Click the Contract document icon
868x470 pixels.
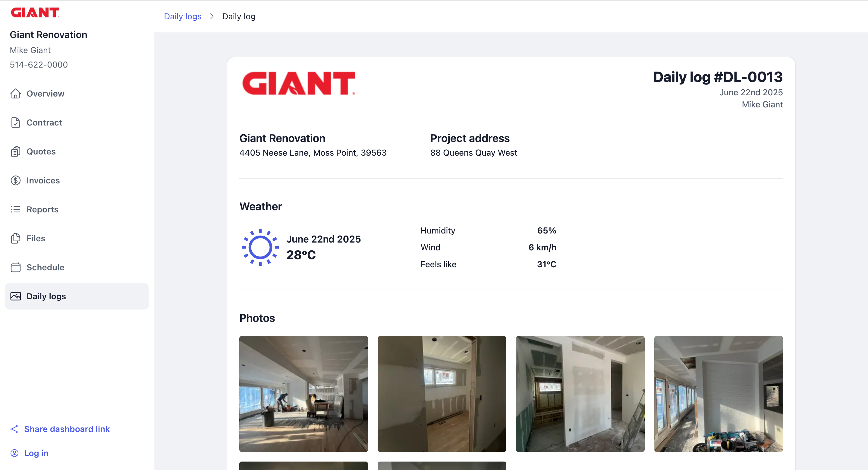point(15,122)
